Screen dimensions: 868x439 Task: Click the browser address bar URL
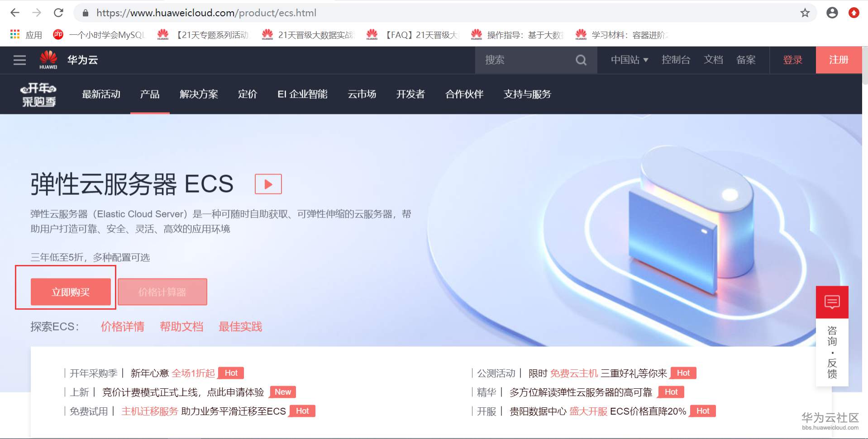pyautogui.click(x=206, y=13)
